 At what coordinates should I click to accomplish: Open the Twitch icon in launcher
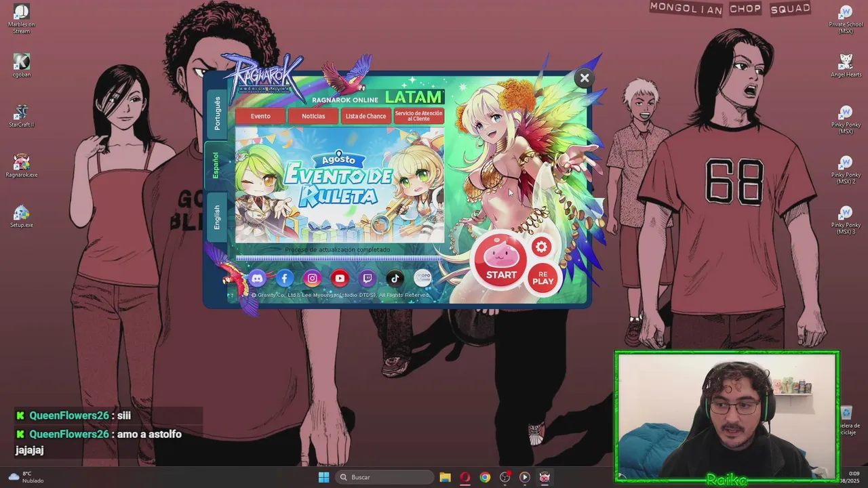[368, 278]
